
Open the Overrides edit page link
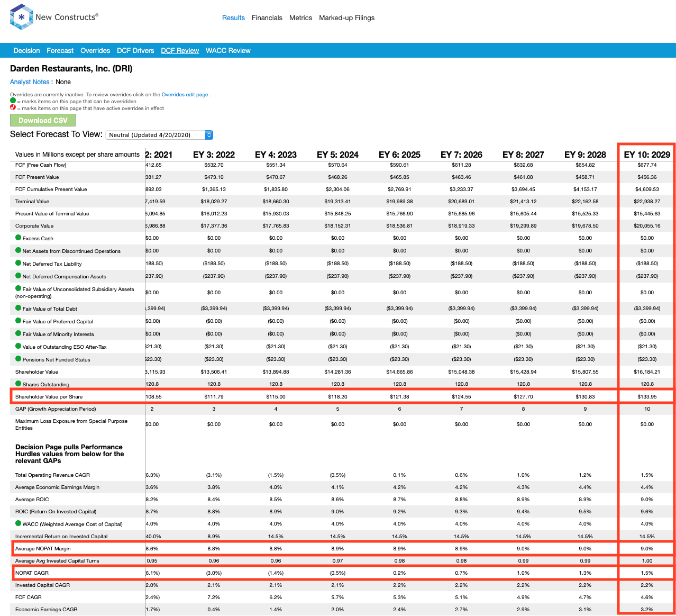[x=185, y=95]
